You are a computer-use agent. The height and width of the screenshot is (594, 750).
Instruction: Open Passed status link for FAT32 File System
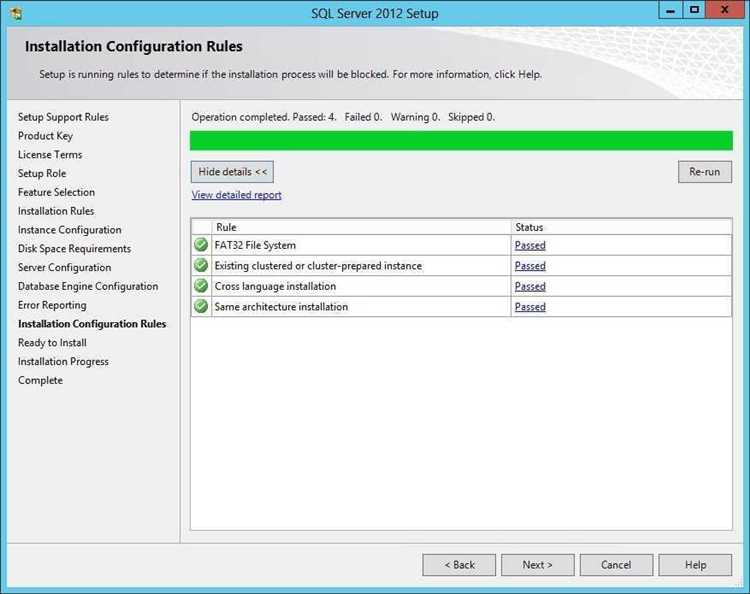coord(530,245)
